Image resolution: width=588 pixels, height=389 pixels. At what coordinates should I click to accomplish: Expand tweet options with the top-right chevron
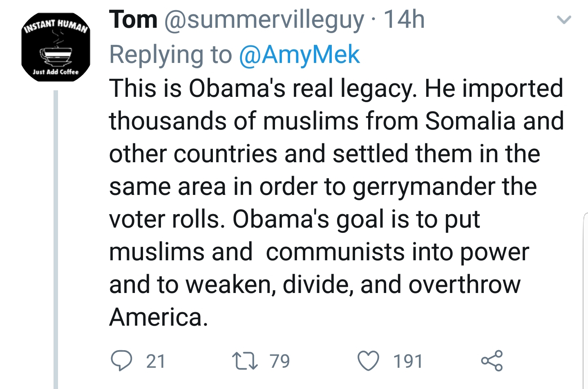[x=564, y=20]
